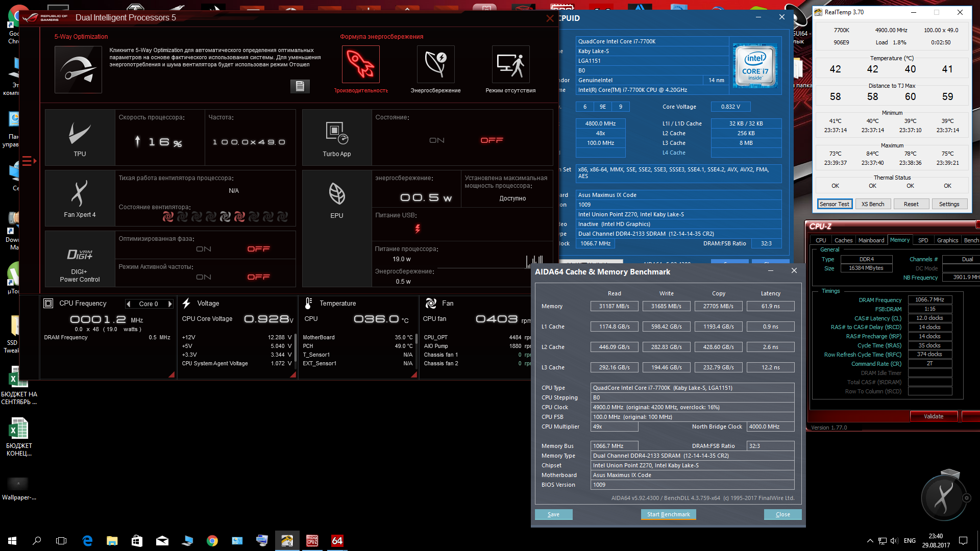Go to next CPU core
This screenshot has width=980, height=551.
point(170,304)
